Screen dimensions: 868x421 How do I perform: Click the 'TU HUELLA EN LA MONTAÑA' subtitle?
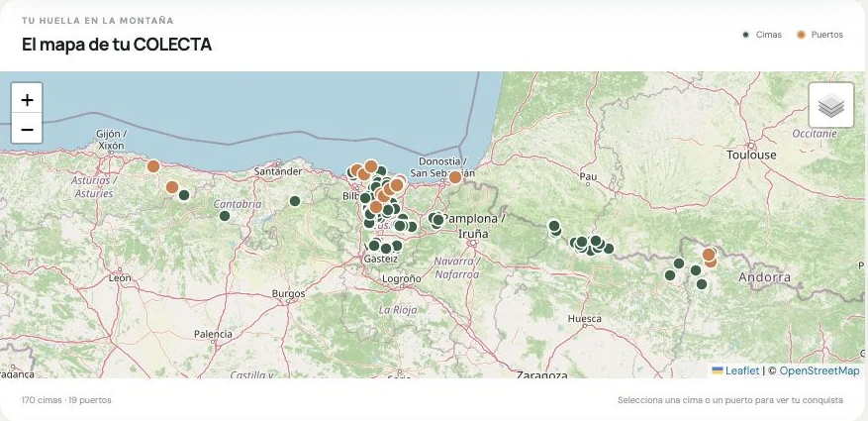(x=97, y=21)
